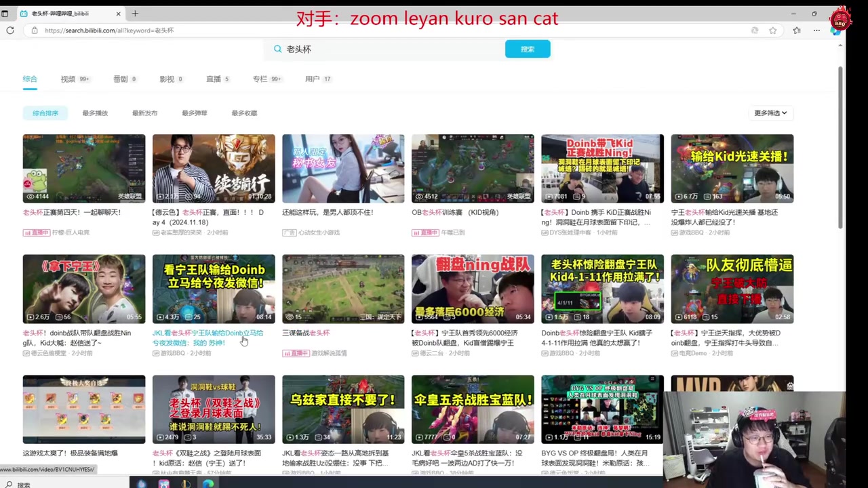Screen dimensions: 868x488
Task: Open the pink bilibili app icon in taskbar
Action: click(163, 484)
